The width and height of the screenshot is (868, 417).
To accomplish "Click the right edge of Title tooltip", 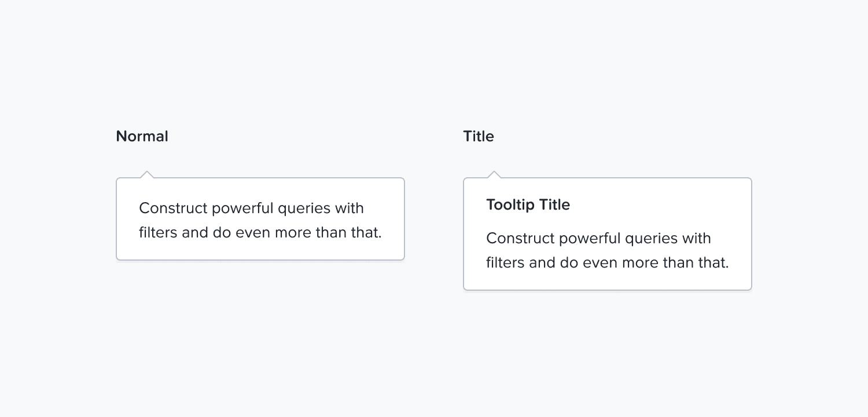I will click(751, 233).
